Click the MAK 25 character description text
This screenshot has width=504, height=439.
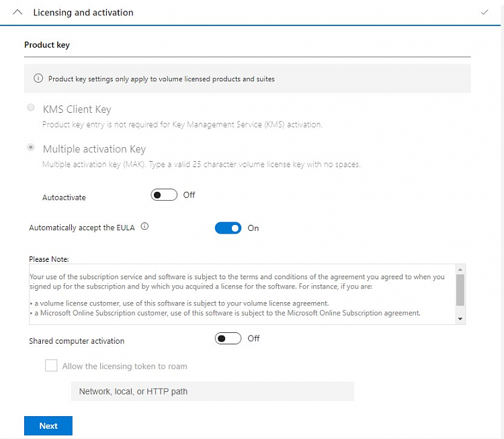point(201,164)
